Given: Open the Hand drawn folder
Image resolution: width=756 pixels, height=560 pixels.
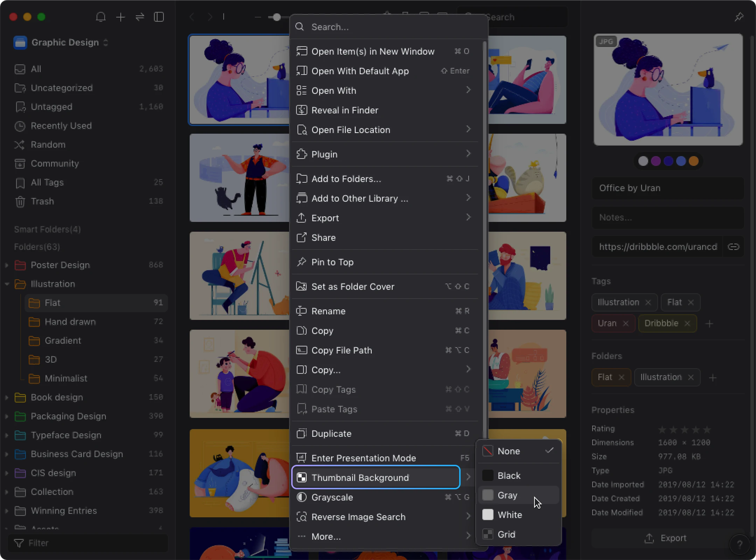Looking at the screenshot, I should point(96,322).
